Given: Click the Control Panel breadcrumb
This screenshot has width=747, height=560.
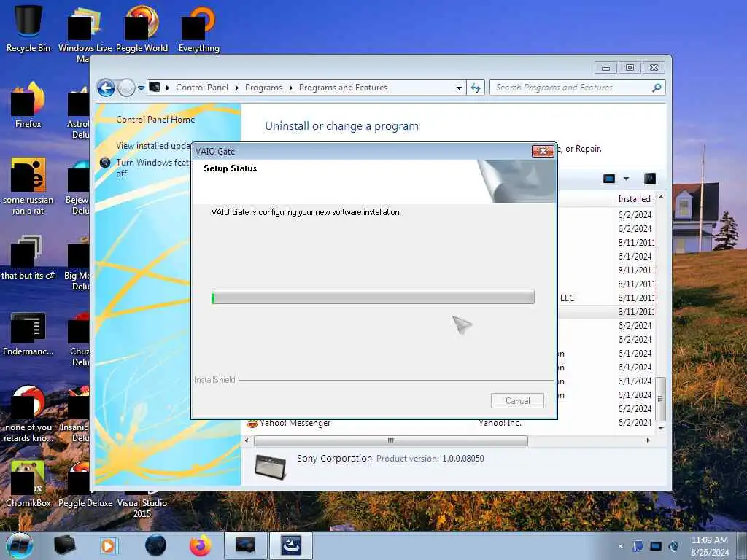Looking at the screenshot, I should 202,87.
